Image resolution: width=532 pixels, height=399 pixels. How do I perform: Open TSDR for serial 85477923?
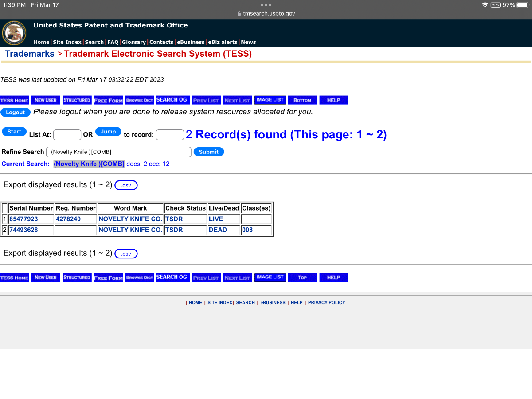(x=174, y=219)
